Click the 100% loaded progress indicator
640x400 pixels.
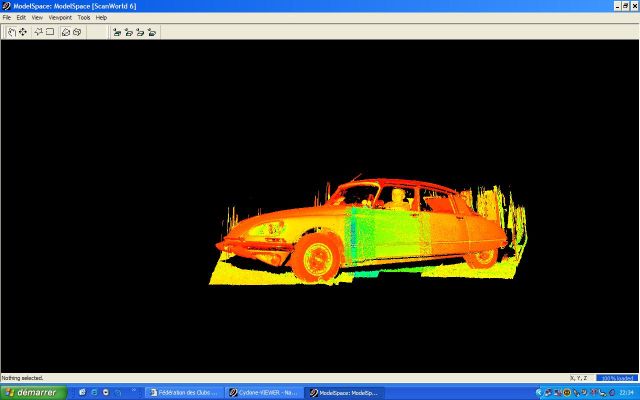(x=615, y=378)
